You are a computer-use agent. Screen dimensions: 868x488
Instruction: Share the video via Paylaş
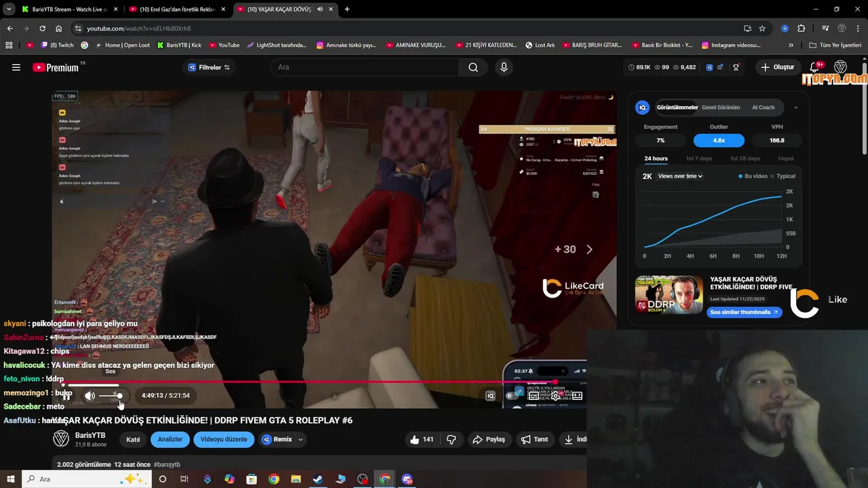pyautogui.click(x=489, y=439)
